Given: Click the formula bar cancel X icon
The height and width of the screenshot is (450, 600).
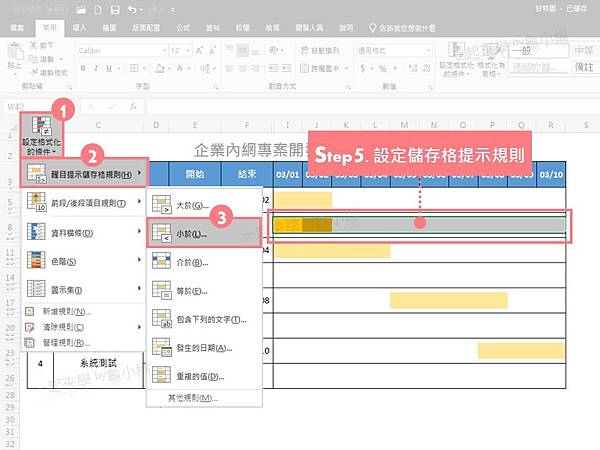Looking at the screenshot, I should point(91,106).
